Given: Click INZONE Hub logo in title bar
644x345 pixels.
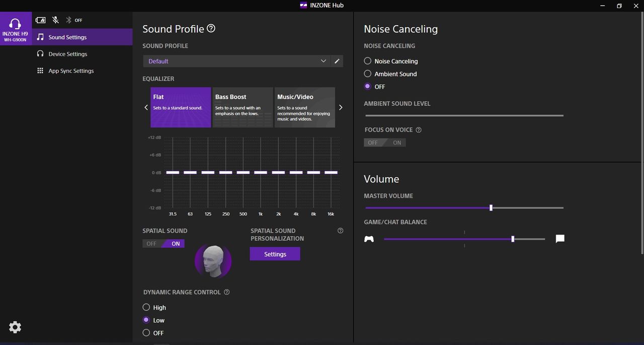Looking at the screenshot, I should (x=303, y=6).
